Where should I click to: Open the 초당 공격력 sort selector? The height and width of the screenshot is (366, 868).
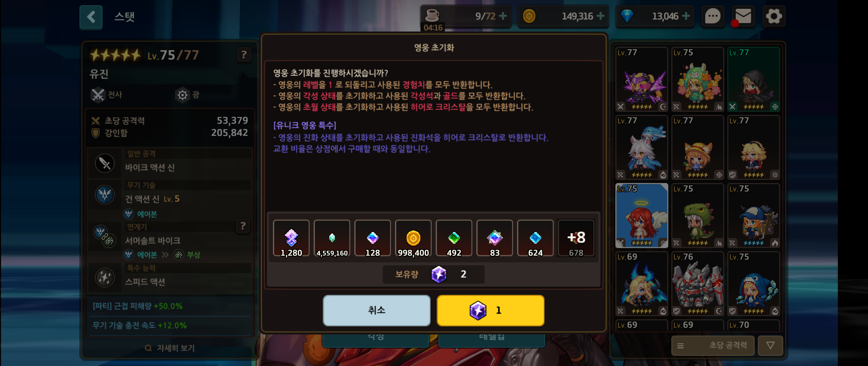click(713, 345)
